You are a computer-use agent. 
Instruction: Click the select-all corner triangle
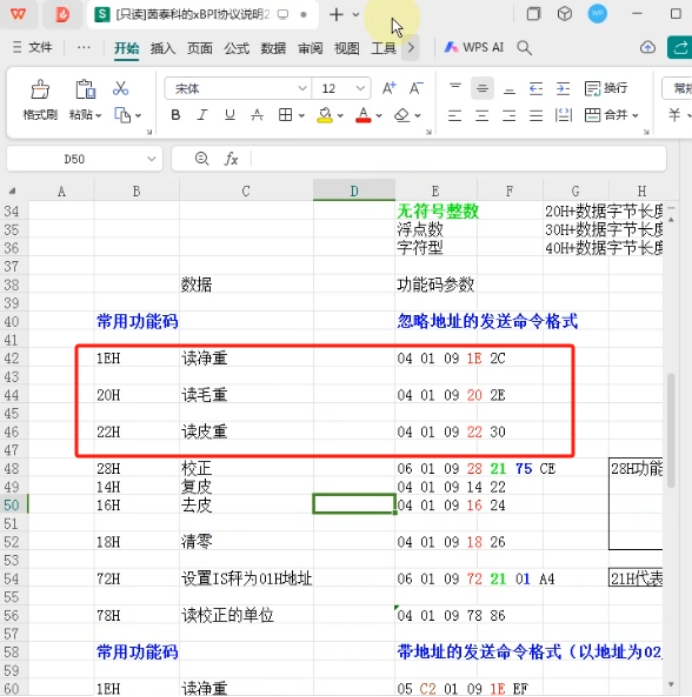pyautogui.click(x=12, y=191)
